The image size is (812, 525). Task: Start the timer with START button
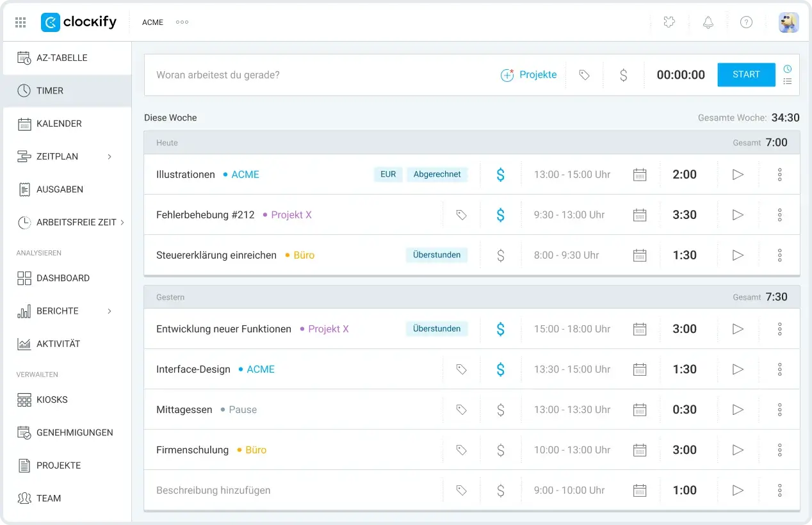746,74
